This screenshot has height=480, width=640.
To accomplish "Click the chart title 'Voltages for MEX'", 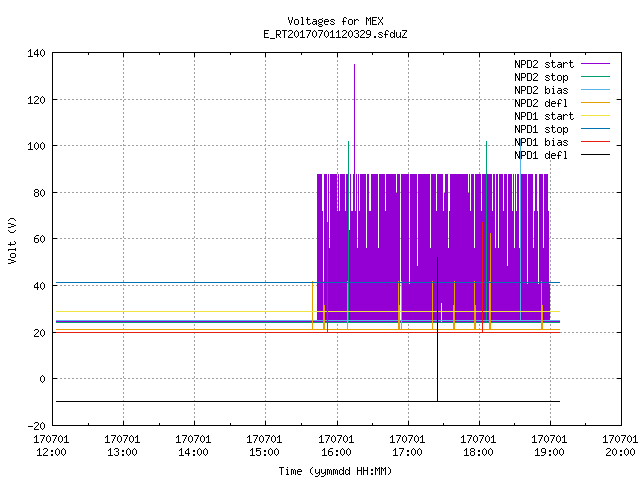I will pos(335,21).
